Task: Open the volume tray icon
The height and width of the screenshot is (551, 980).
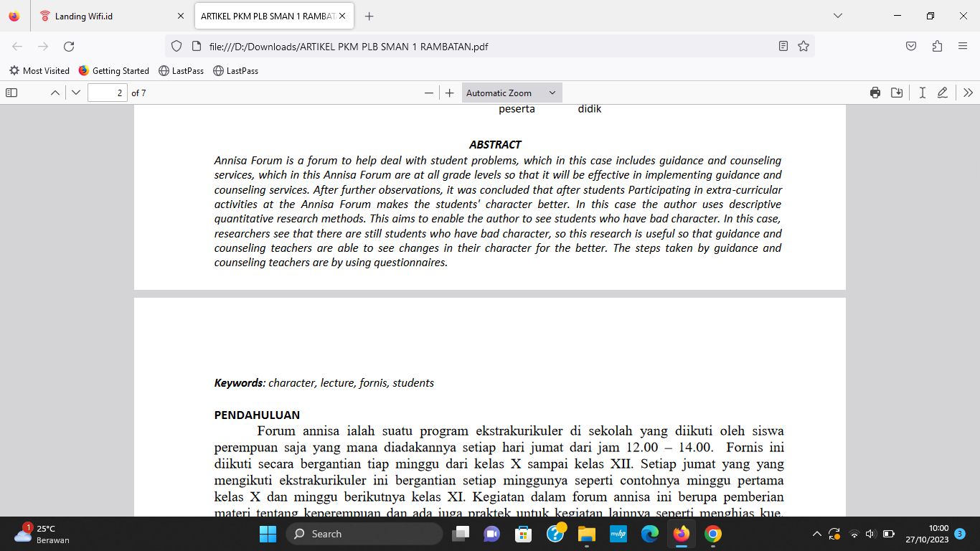Action: 871,534
